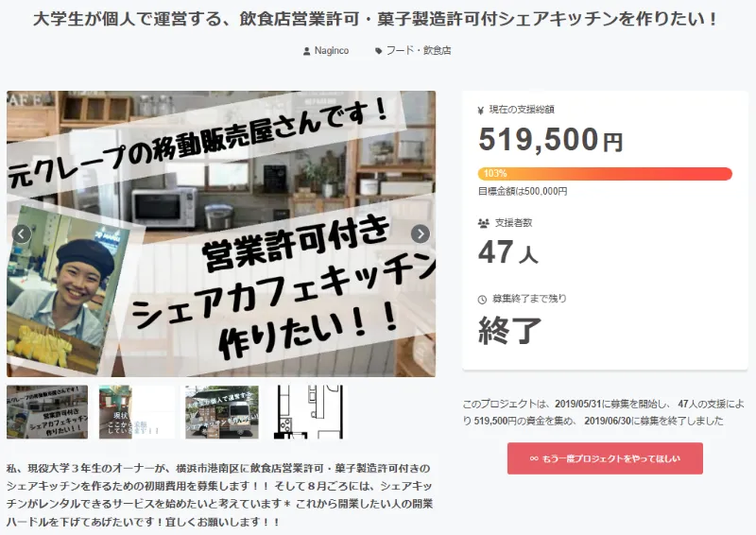Click the supporters icon next to 支援者数

pos(484,223)
